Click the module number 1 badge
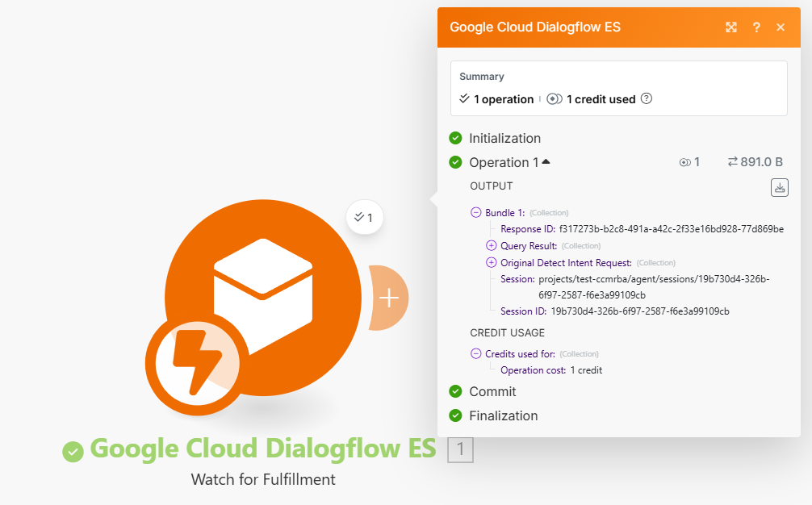 (x=460, y=449)
